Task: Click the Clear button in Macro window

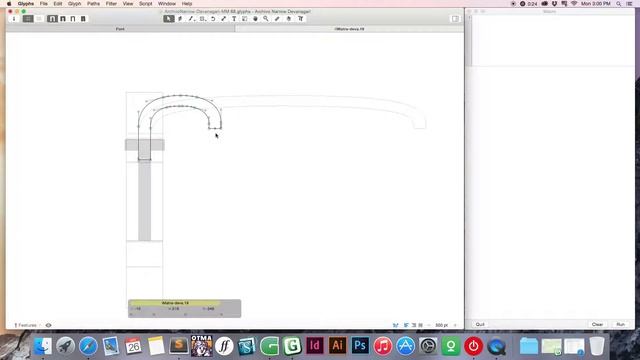Action: point(598,324)
